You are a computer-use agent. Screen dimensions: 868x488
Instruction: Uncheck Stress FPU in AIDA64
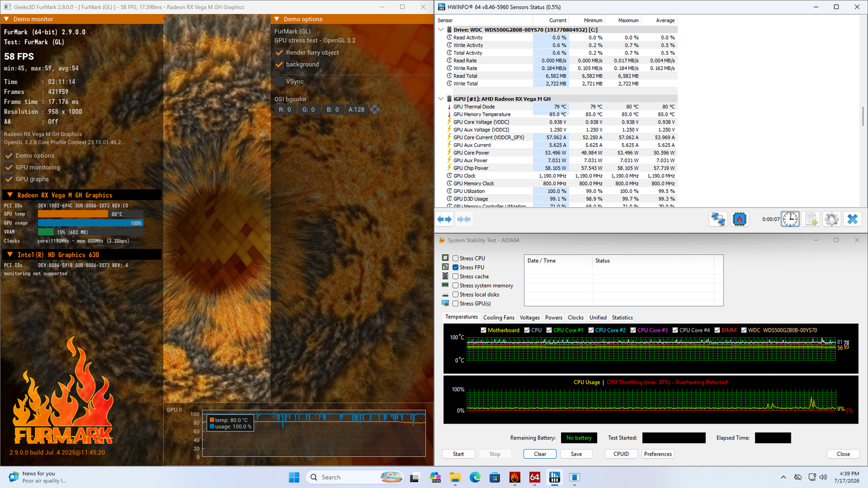(456, 267)
